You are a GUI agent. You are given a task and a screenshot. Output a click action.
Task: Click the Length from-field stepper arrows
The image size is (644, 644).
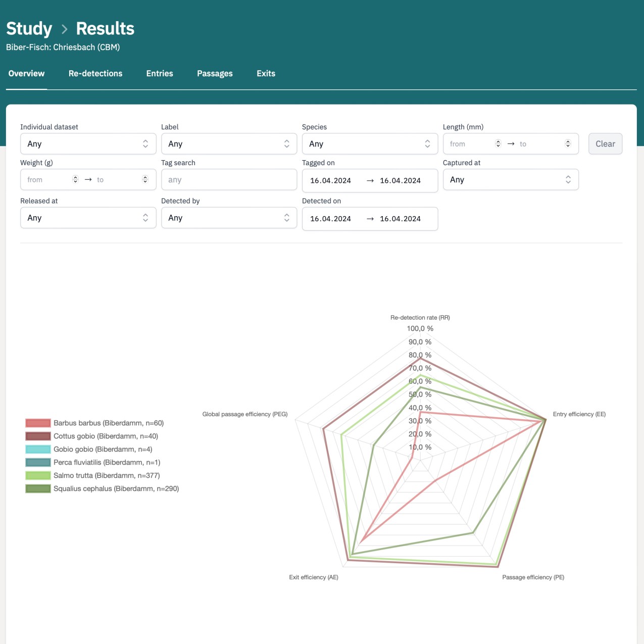498,144
